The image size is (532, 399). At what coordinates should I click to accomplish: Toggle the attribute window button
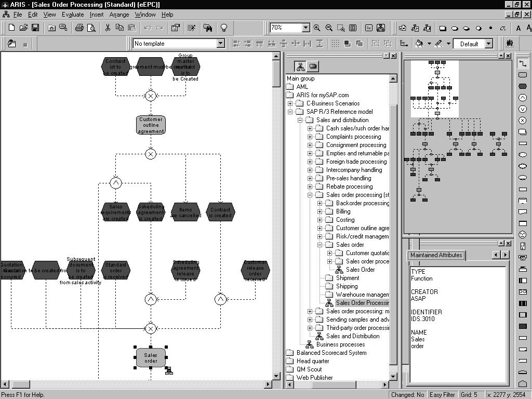point(369,28)
